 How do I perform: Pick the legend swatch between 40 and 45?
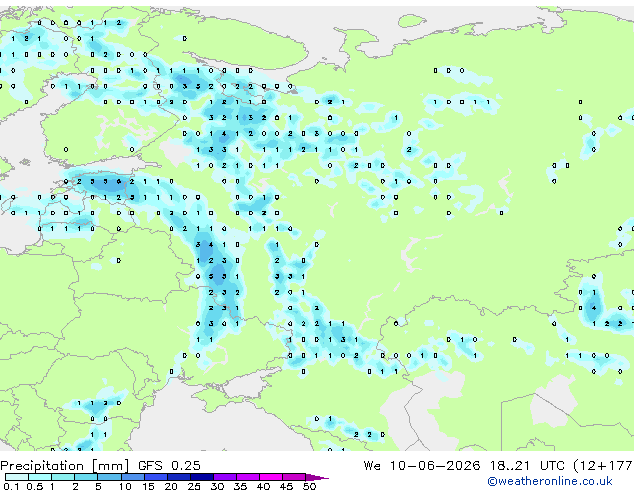tap(271, 477)
